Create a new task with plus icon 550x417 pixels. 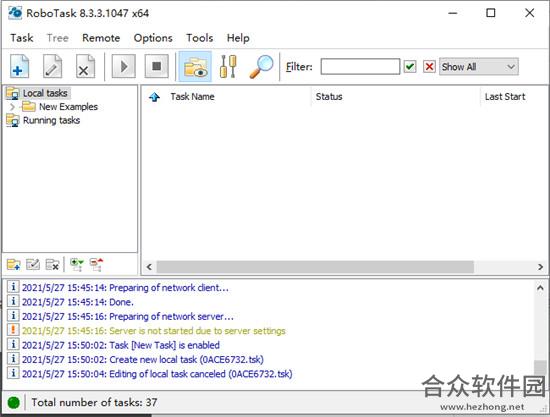click(20, 66)
